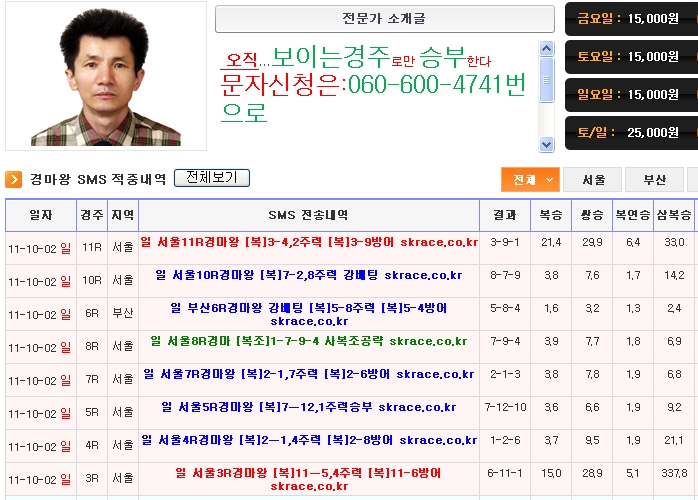The image size is (698, 500).
Task: Expand the orange 전체 dropdown
Action: click(529, 180)
